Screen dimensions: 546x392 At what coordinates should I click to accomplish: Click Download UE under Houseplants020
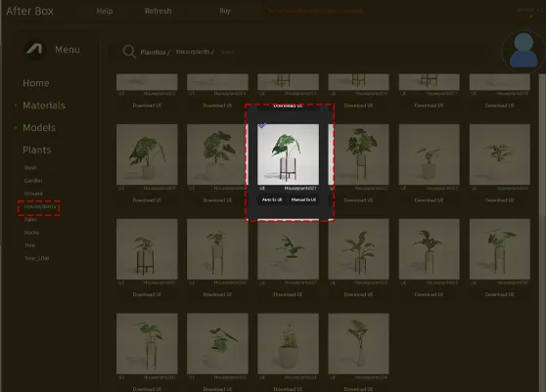[x=217, y=200]
